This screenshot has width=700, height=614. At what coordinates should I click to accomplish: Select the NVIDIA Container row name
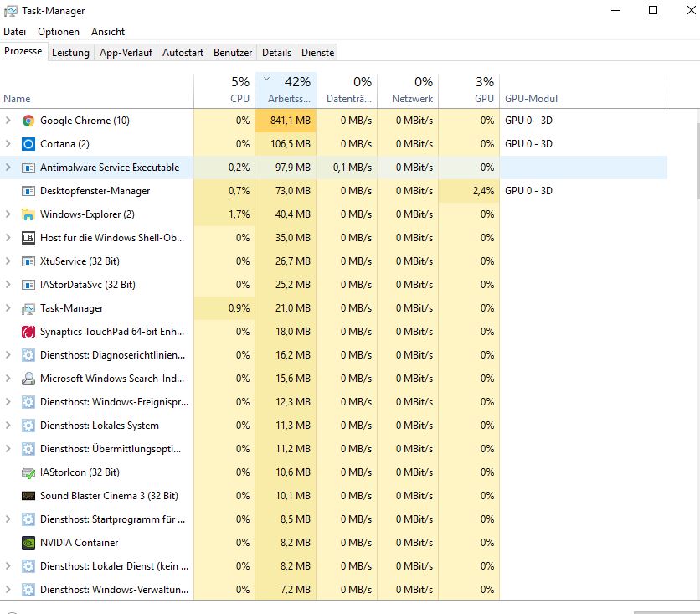click(x=79, y=543)
